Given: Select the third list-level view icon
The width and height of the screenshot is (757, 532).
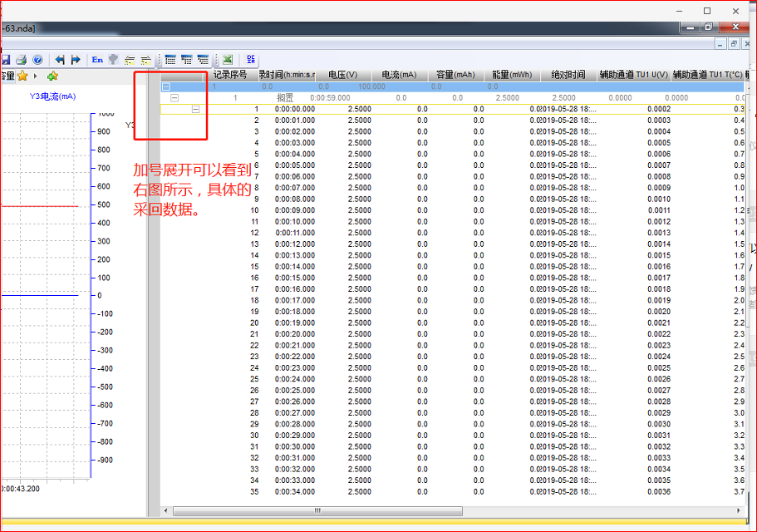Looking at the screenshot, I should [x=204, y=59].
